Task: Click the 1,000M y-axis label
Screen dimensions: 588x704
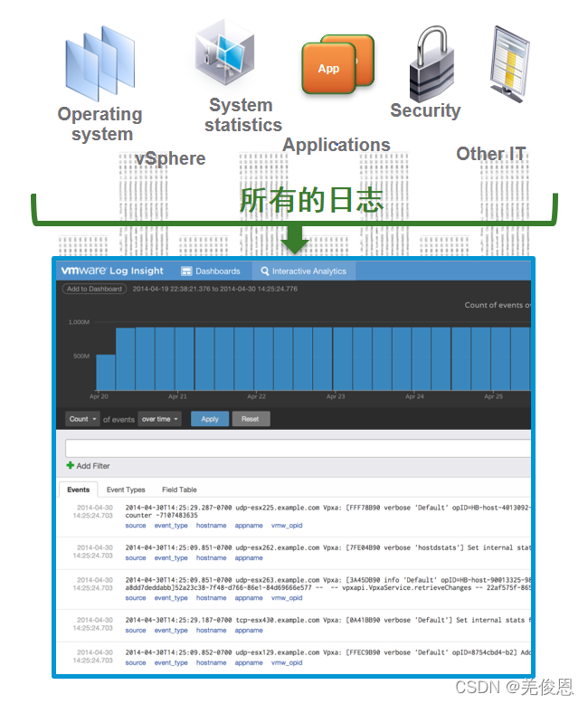Action: pos(79,322)
